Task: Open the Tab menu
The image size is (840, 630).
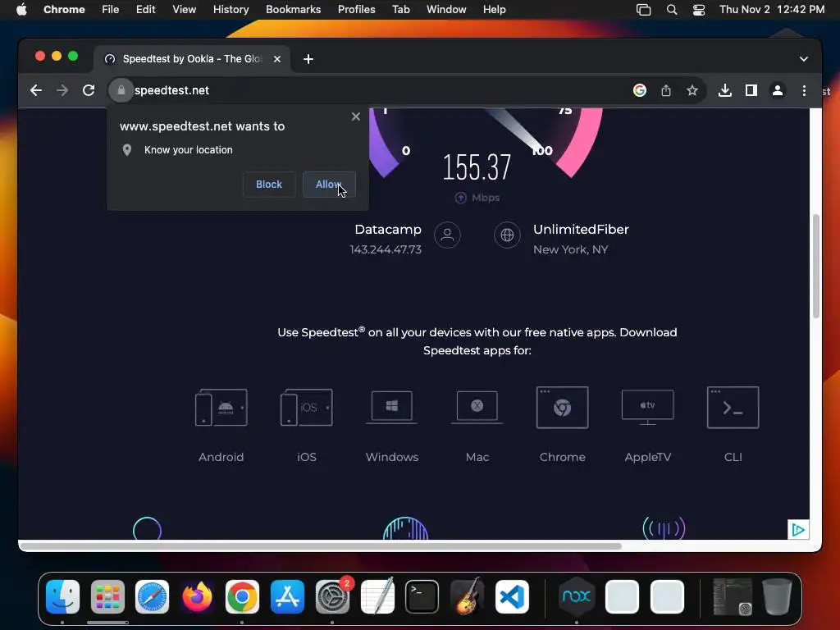Action: pos(400,10)
